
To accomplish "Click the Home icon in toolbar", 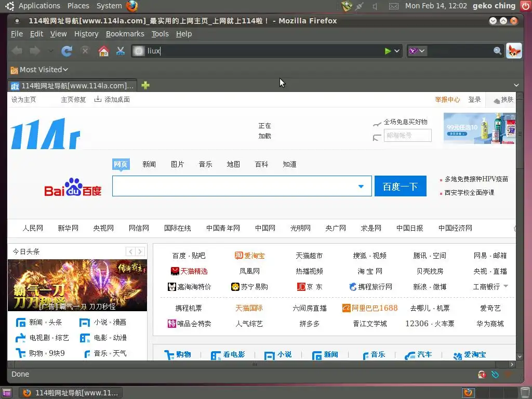I will [x=103, y=51].
